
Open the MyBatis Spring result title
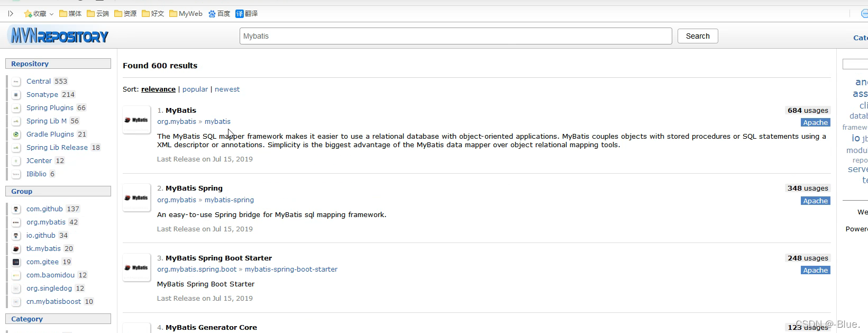pyautogui.click(x=194, y=188)
